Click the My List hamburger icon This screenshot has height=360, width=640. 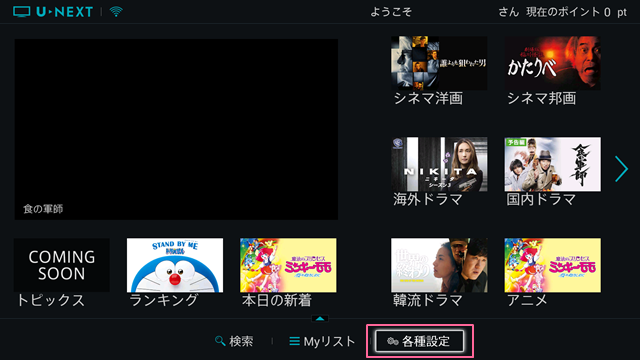click(x=294, y=341)
